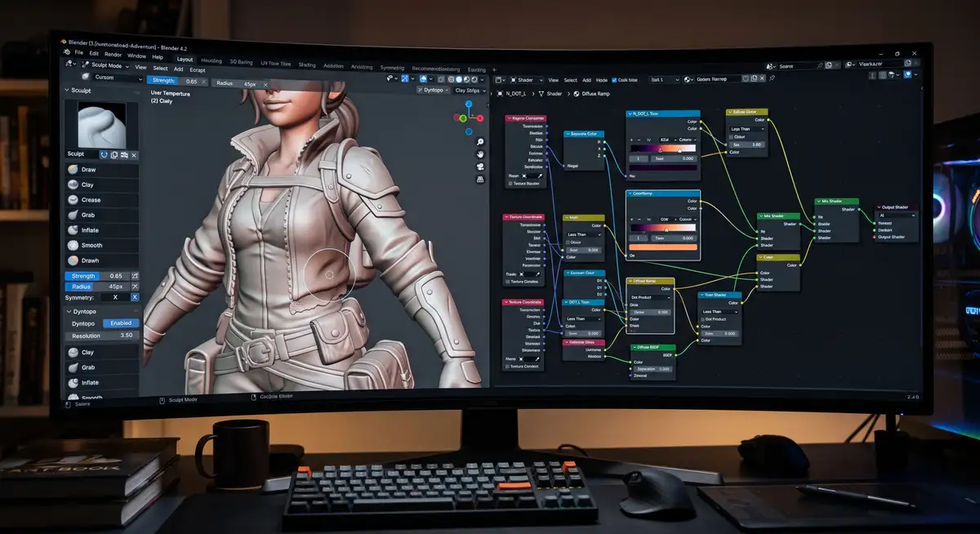
Task: Switch to the Layout workspace tab
Action: point(185,59)
